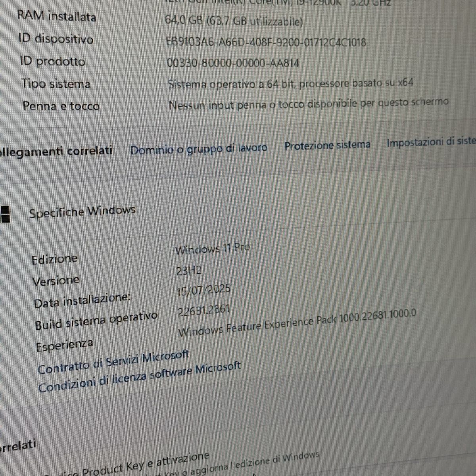Click the Tipo sistema value text
Viewport: 476px width, 476px height.
[290, 84]
